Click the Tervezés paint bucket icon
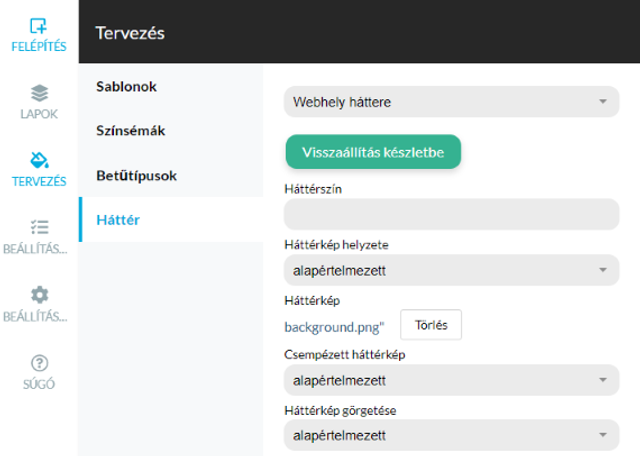This screenshot has width=640, height=456. [x=39, y=160]
